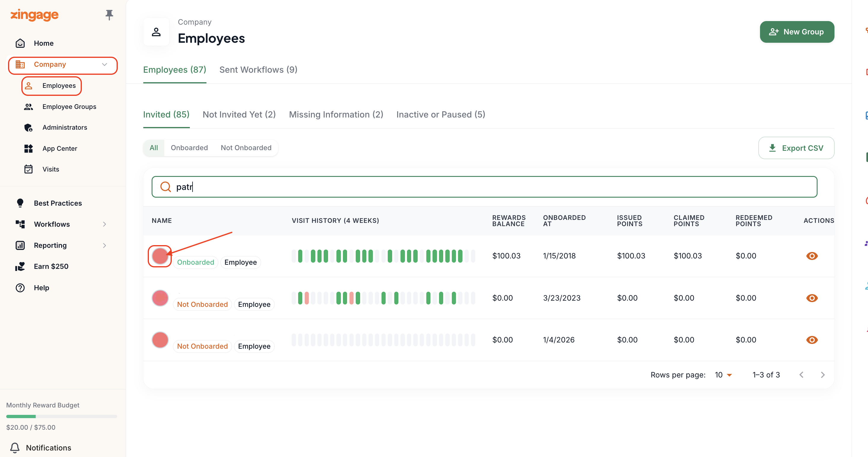Open the Not Invited Yet (2) tab
The image size is (868, 457).
pos(239,115)
